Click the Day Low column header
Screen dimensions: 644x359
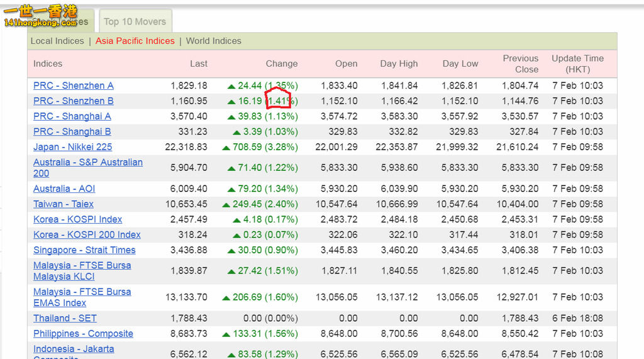pos(460,64)
